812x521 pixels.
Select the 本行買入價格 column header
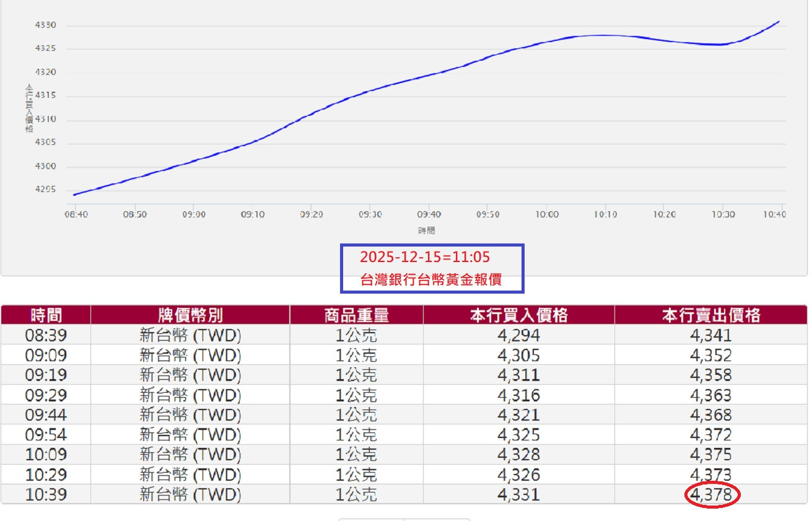518,315
